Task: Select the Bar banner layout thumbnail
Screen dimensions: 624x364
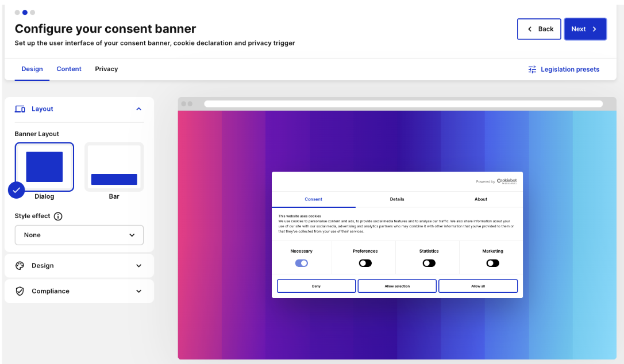Action: point(114,168)
